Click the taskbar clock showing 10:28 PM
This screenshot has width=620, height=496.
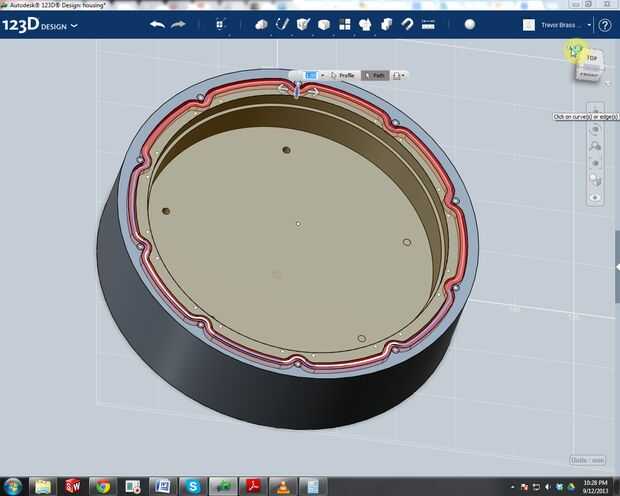[595, 487]
